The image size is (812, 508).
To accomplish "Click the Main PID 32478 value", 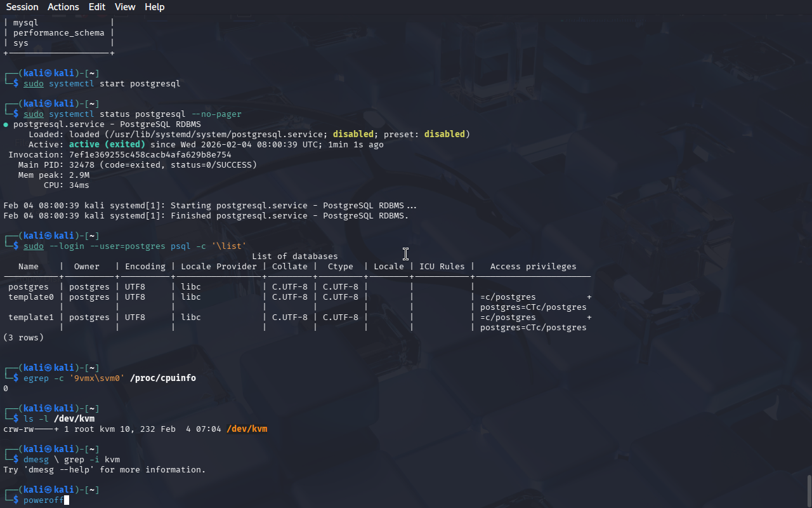I will (82, 165).
